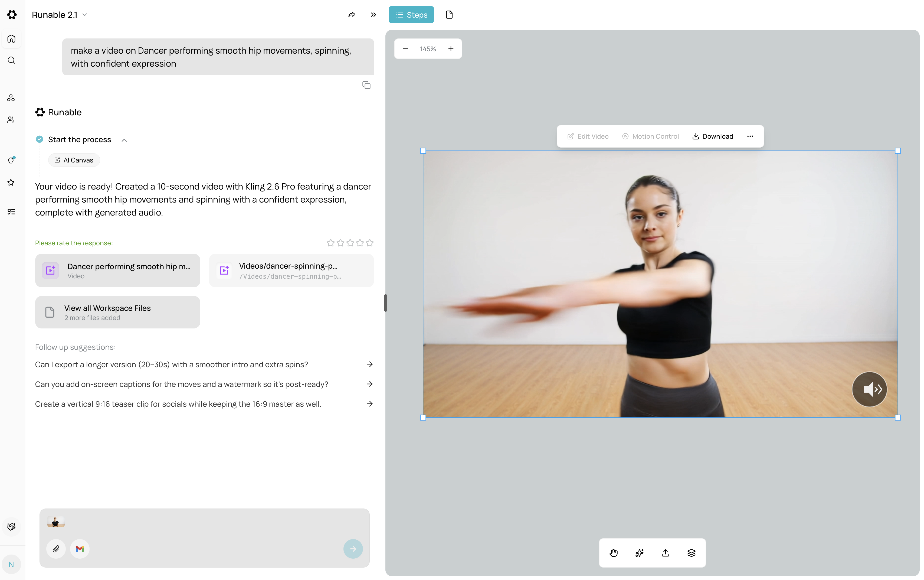Click the Download button
The width and height of the screenshot is (924, 580).
(x=713, y=136)
